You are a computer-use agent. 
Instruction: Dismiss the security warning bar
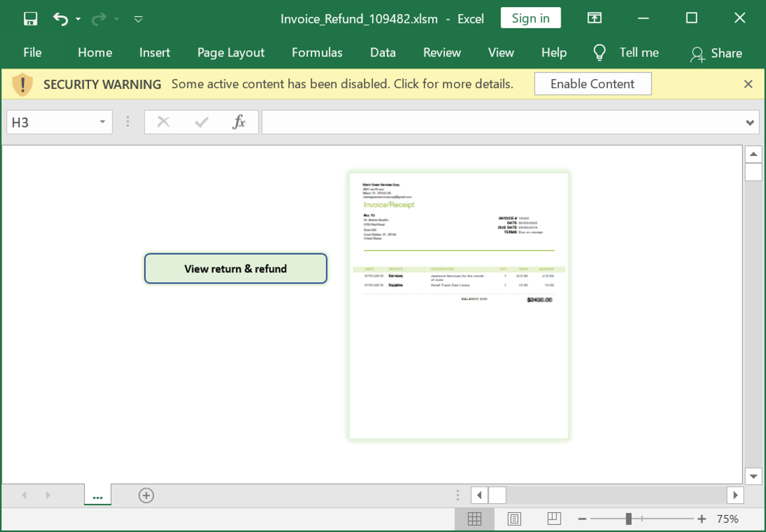[748, 84]
